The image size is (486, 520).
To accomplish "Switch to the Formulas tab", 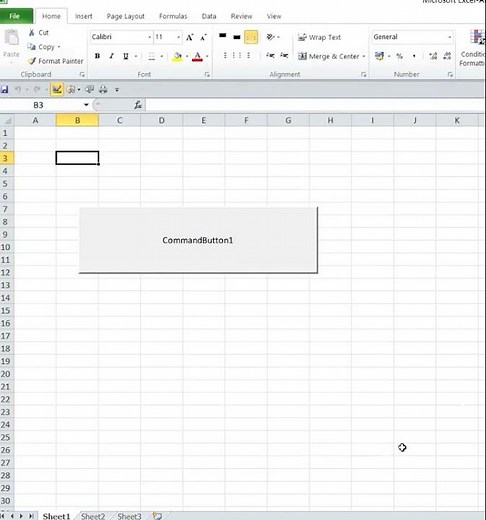I will [173, 16].
